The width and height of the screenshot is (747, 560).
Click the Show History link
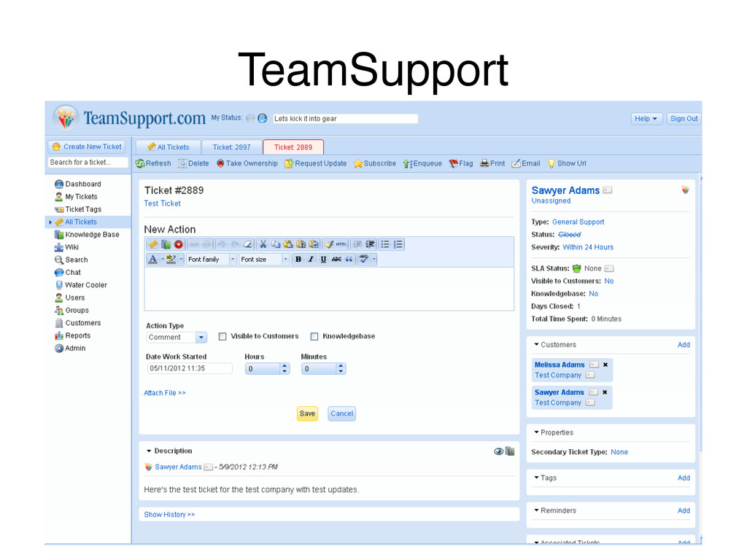pos(169,514)
